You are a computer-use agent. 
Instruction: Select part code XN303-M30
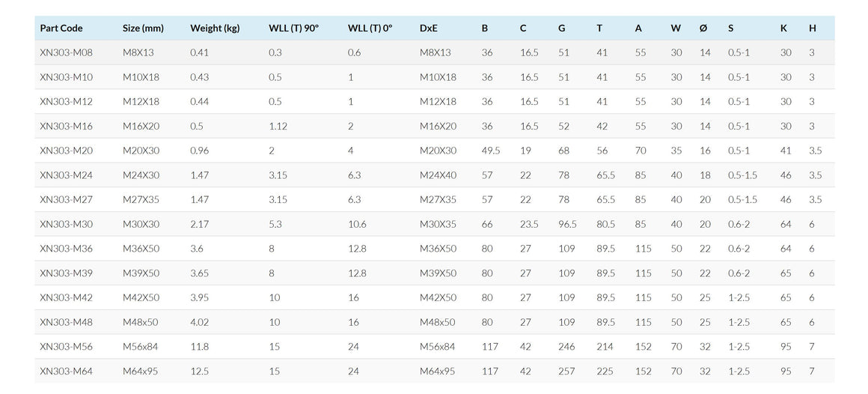[x=66, y=224]
